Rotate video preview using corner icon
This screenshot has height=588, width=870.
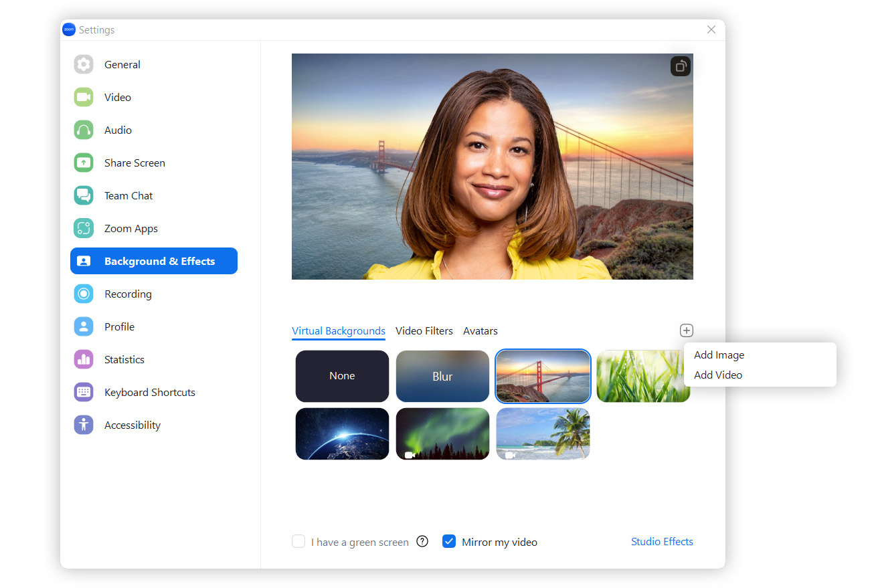[680, 66]
